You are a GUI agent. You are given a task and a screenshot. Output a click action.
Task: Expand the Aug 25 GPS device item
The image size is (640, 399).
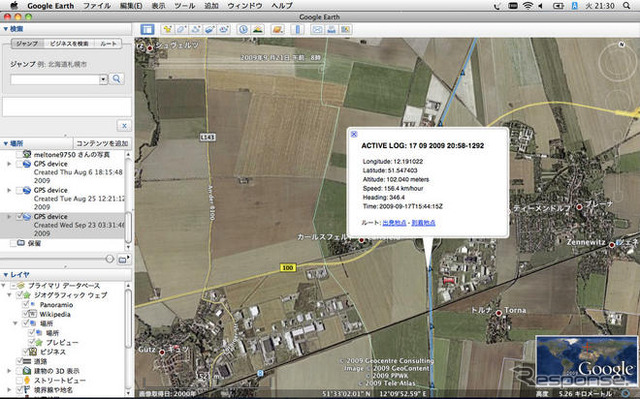point(9,190)
